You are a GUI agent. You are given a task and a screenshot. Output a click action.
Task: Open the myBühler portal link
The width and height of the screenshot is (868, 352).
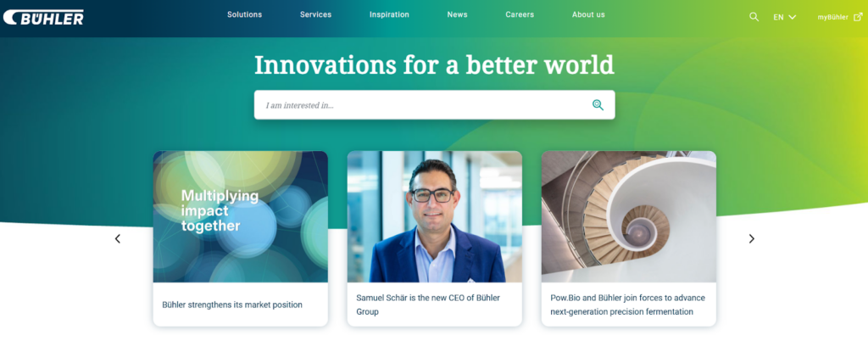pos(832,17)
